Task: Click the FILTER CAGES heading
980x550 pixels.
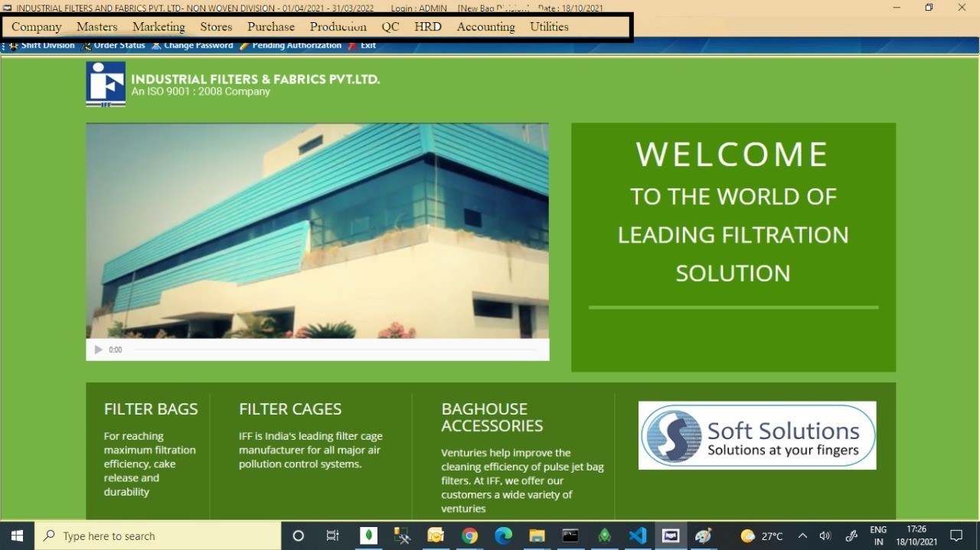Action: pyautogui.click(x=290, y=409)
